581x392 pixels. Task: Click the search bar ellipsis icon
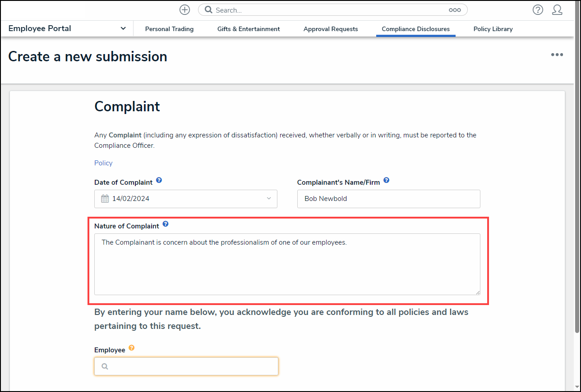455,10
